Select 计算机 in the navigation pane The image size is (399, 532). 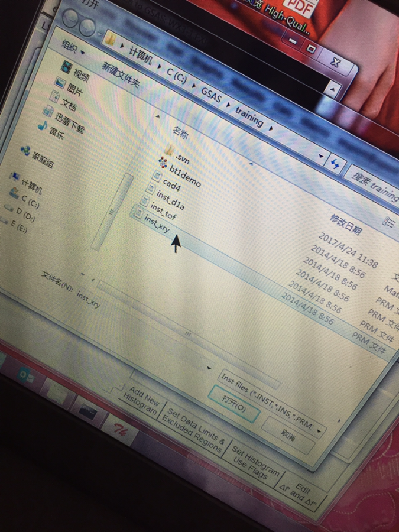click(31, 187)
